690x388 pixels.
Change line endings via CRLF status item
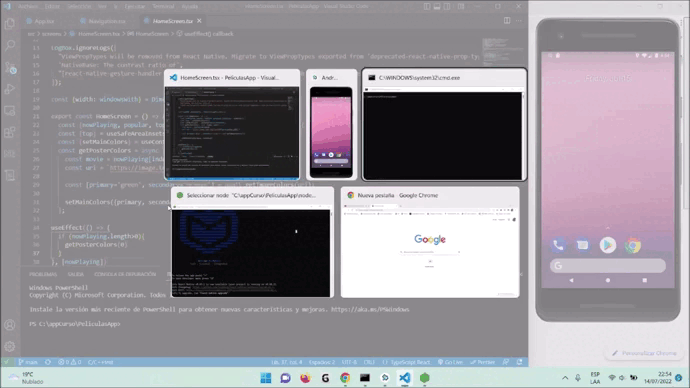tap(369, 362)
